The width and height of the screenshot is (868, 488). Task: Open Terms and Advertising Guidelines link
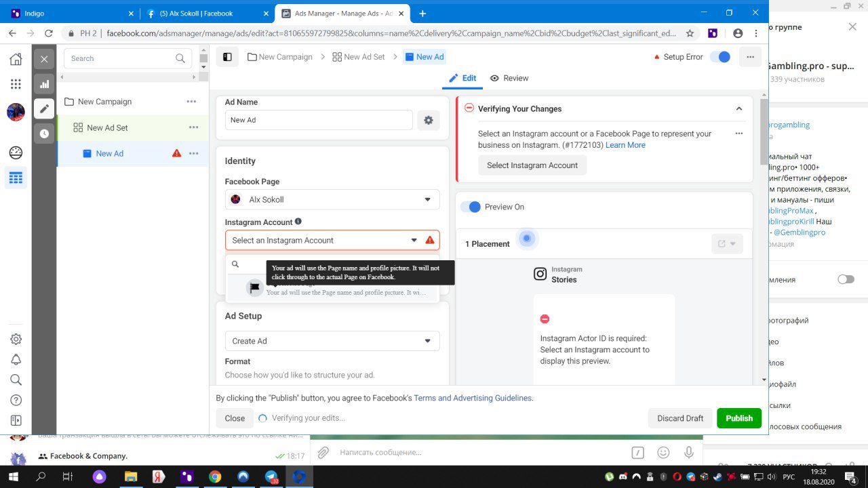click(x=473, y=398)
